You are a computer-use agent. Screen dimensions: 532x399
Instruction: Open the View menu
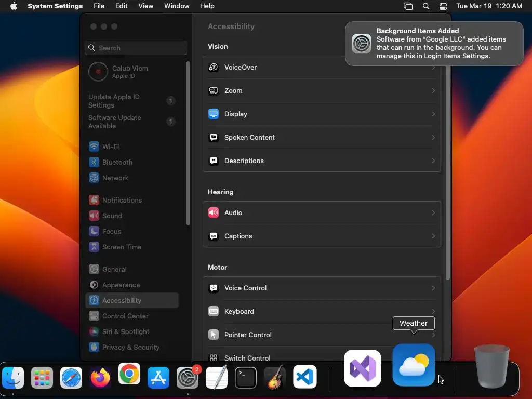pyautogui.click(x=145, y=6)
